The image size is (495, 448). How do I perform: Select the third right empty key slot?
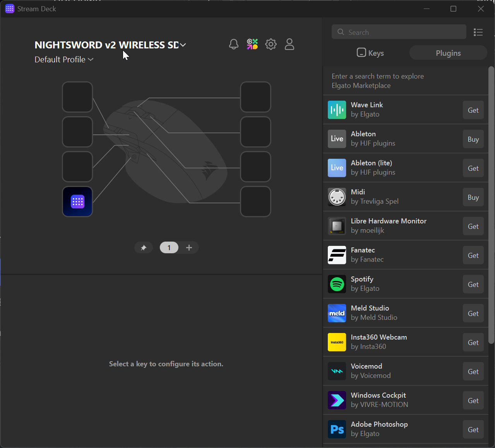[255, 166]
